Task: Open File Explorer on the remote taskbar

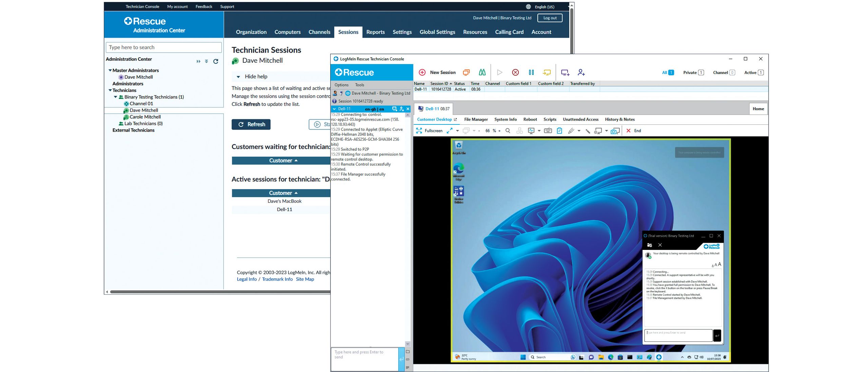Action: tap(601, 357)
